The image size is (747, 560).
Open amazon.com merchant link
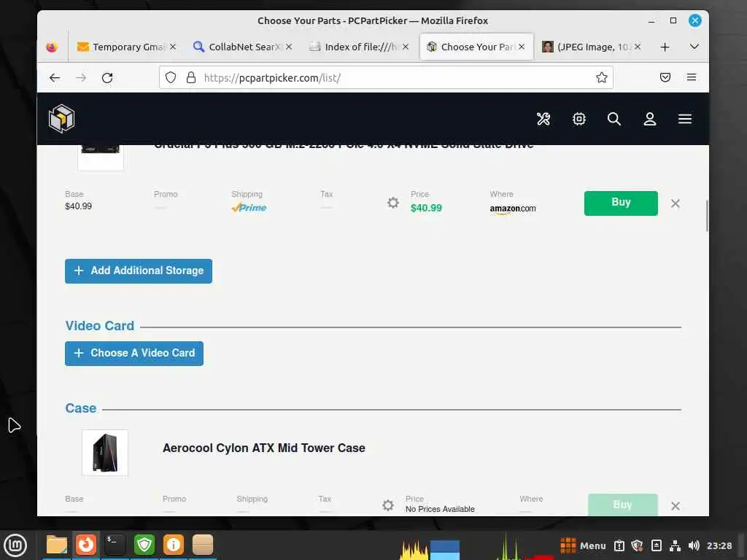tap(513, 209)
